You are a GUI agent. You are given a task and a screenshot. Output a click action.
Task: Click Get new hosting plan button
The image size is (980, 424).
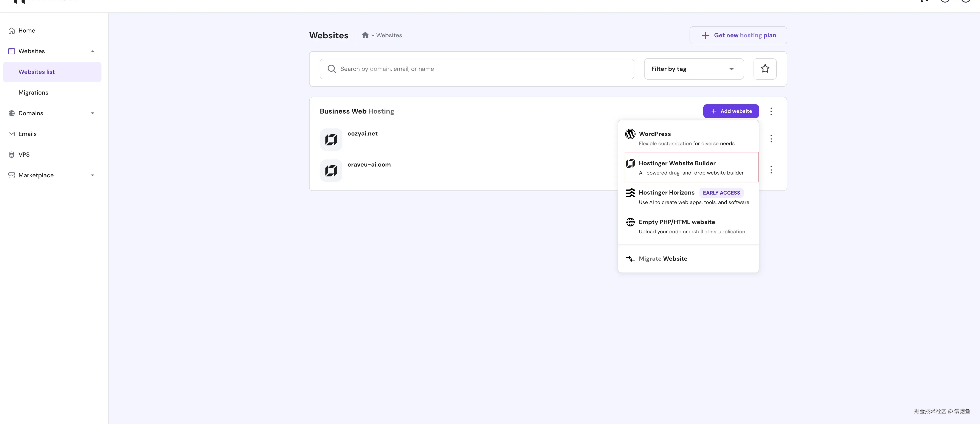click(738, 35)
